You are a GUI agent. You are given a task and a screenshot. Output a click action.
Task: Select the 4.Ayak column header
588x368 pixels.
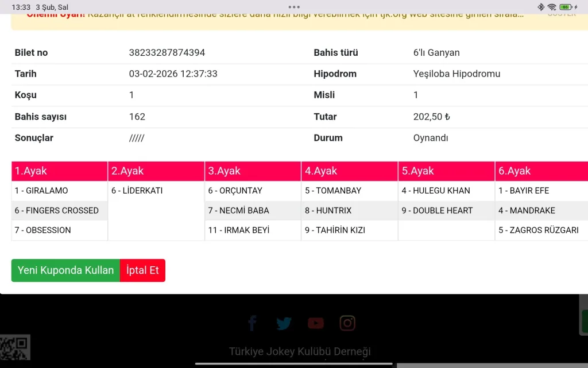click(x=349, y=171)
